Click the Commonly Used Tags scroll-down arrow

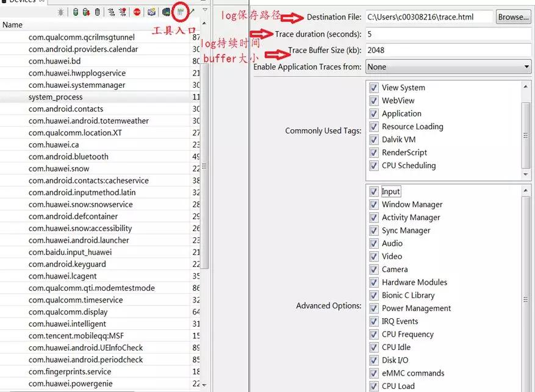click(x=526, y=174)
